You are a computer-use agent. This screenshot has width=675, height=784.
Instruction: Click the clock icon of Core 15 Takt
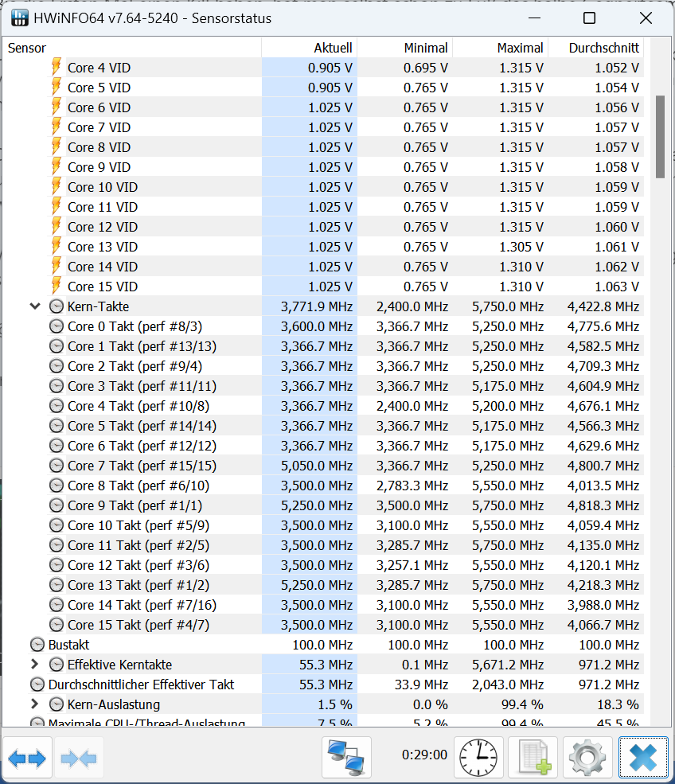[57, 625]
